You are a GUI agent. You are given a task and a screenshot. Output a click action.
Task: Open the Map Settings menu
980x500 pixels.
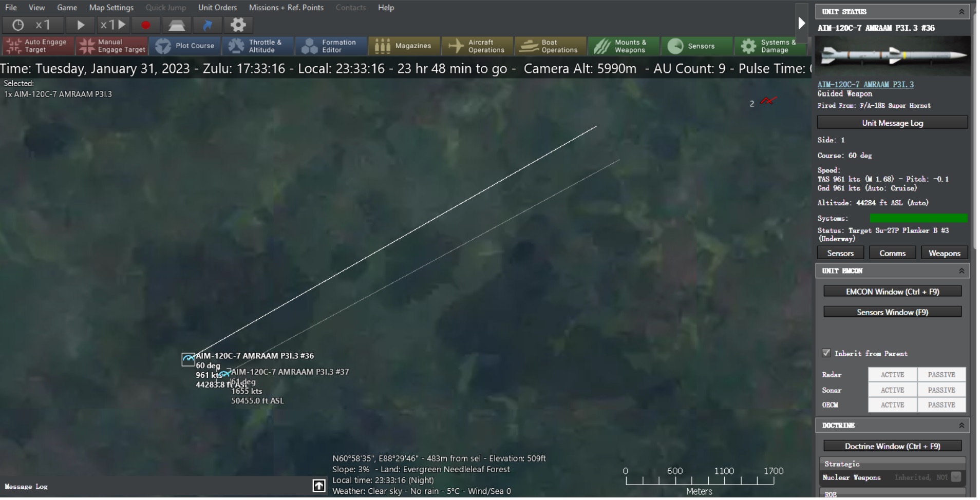pyautogui.click(x=110, y=8)
